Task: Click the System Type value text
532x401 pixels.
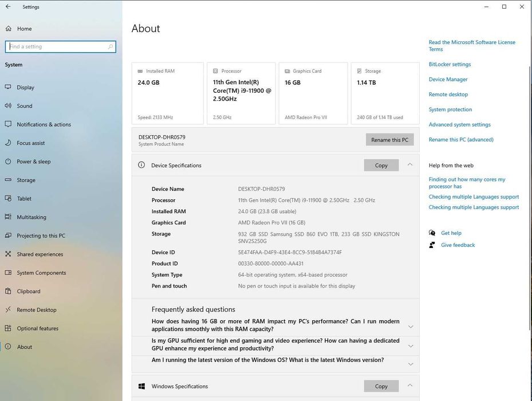Action: tap(293, 274)
